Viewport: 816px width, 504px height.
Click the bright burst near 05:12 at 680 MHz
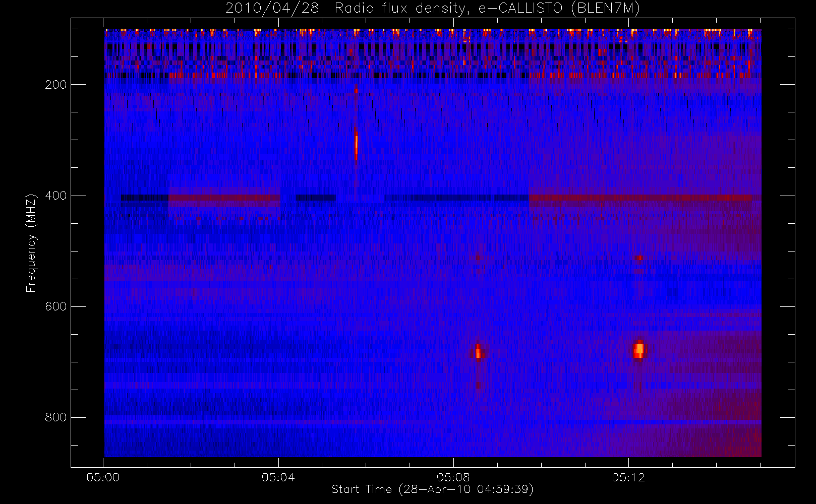coord(639,349)
